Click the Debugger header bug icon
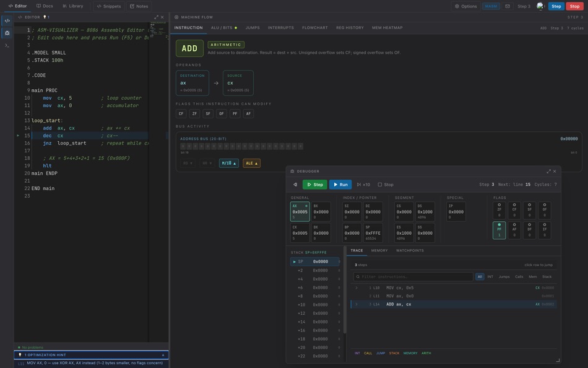The image size is (588, 368). (x=292, y=171)
